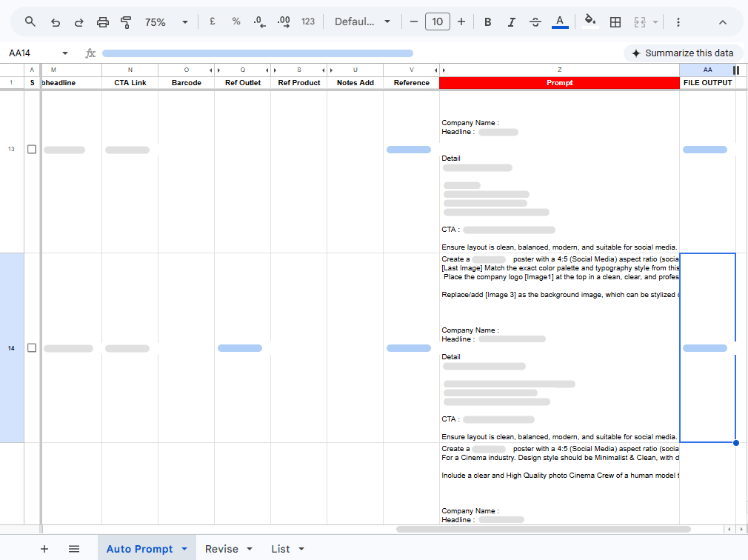Open the borders tool
748x560 pixels.
pyautogui.click(x=615, y=22)
